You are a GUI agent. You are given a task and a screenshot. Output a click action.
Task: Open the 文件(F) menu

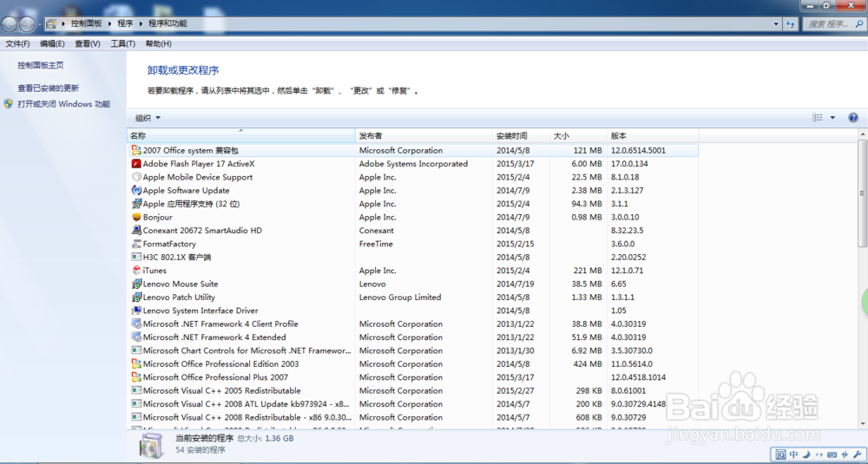(17, 43)
